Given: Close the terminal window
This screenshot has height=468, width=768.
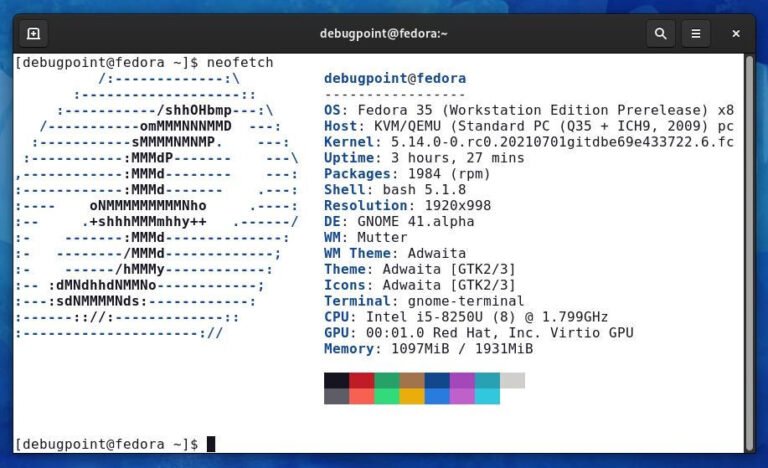Looking at the screenshot, I should [736, 34].
